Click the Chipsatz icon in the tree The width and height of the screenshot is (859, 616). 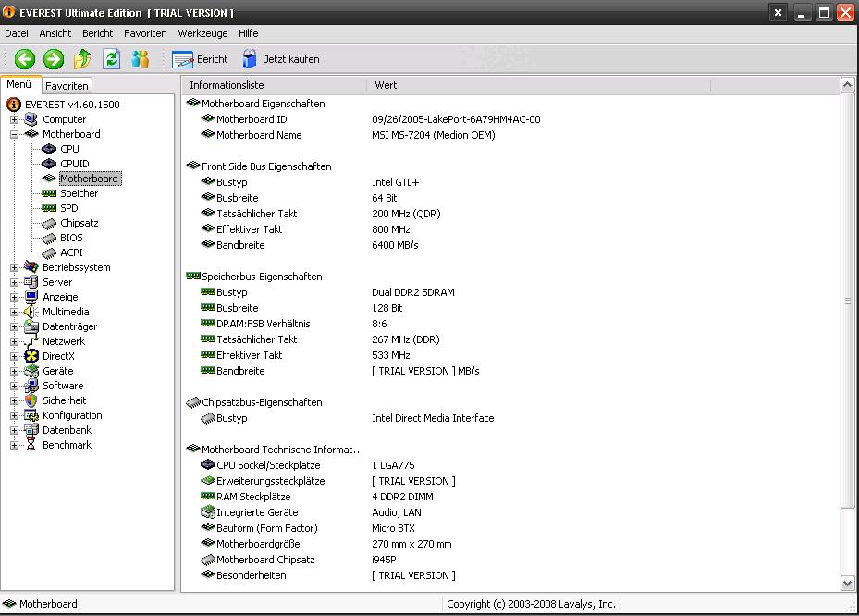click(49, 223)
